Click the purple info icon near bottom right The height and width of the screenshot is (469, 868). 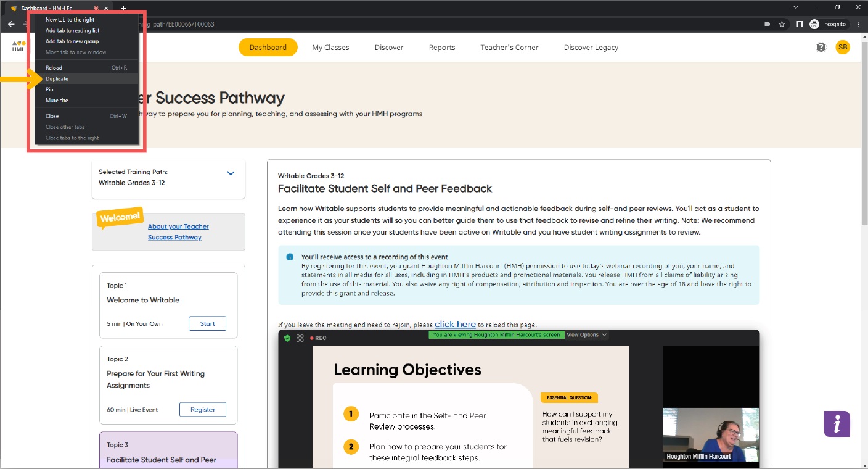[x=837, y=424]
